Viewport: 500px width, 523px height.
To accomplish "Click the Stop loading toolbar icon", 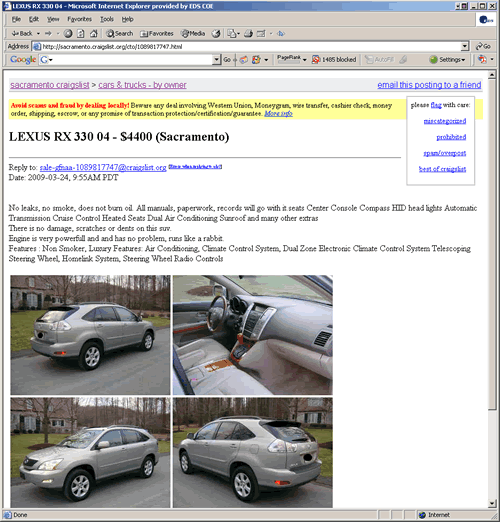I will tap(68, 33).
